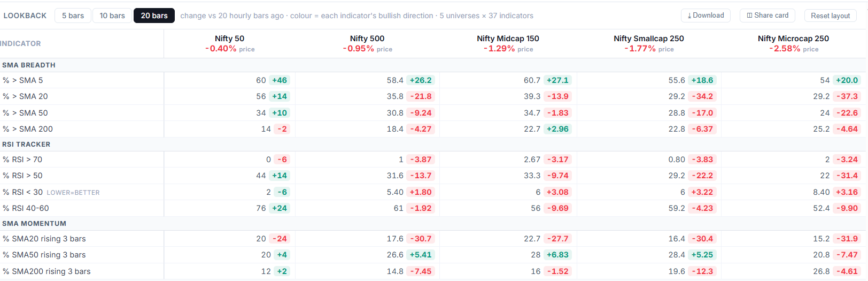Click the Reset layout button
The height and width of the screenshot is (281, 868).
pos(830,16)
